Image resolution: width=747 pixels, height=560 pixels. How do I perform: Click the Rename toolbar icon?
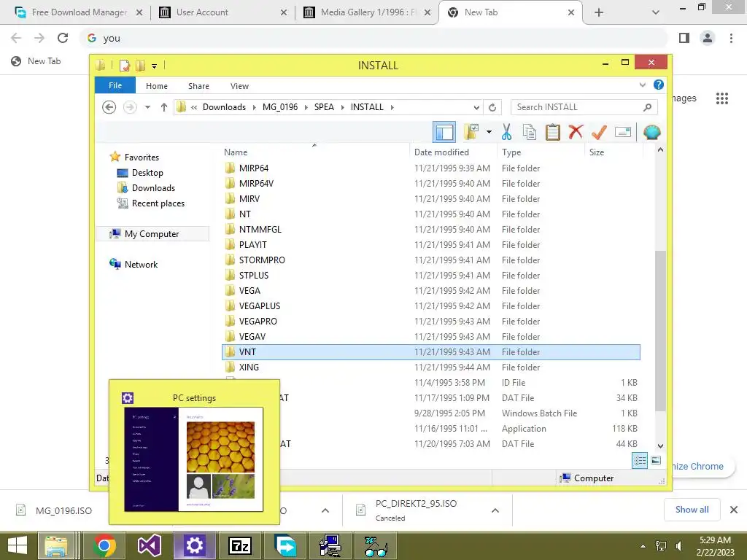[x=623, y=132]
